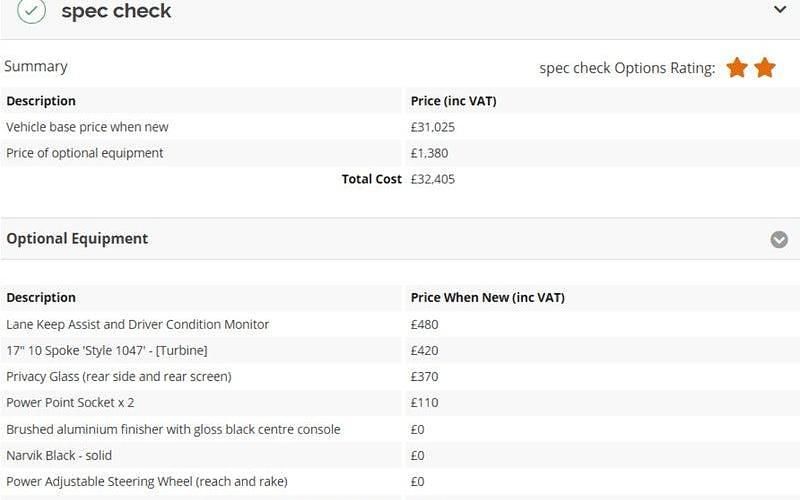The width and height of the screenshot is (800, 500).
Task: Select the Vehicle base price when new row
Action: (x=88, y=127)
